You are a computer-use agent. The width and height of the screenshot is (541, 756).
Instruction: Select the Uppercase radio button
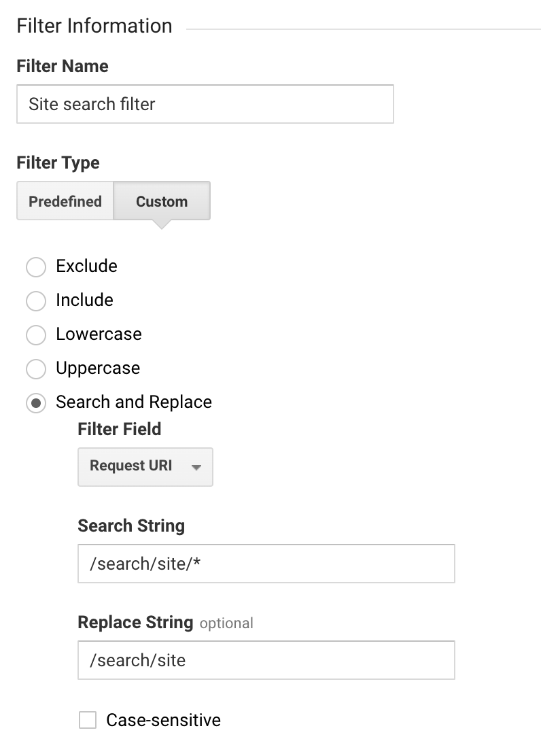[36, 369]
